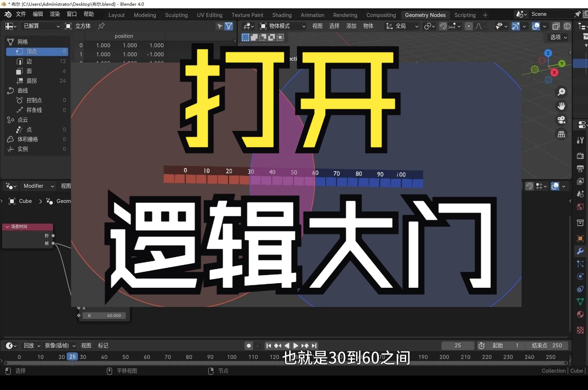Add a new workspace with the plus icon
Image resolution: width=588 pixels, height=390 pixels.
[x=485, y=15]
